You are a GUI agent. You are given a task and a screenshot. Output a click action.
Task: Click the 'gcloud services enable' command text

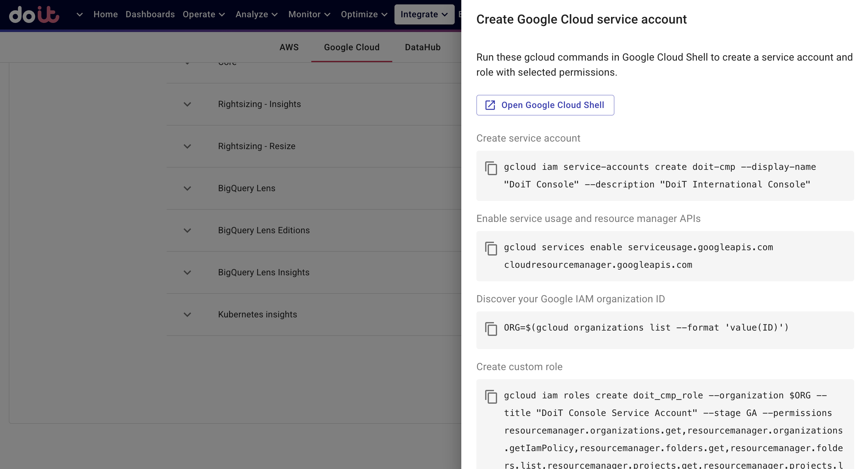638,256
